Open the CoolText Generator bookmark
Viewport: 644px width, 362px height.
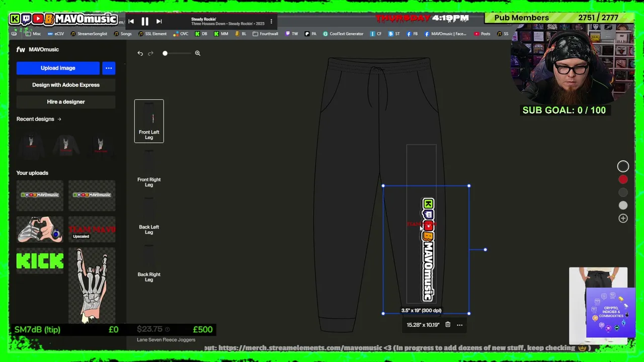[343, 34]
